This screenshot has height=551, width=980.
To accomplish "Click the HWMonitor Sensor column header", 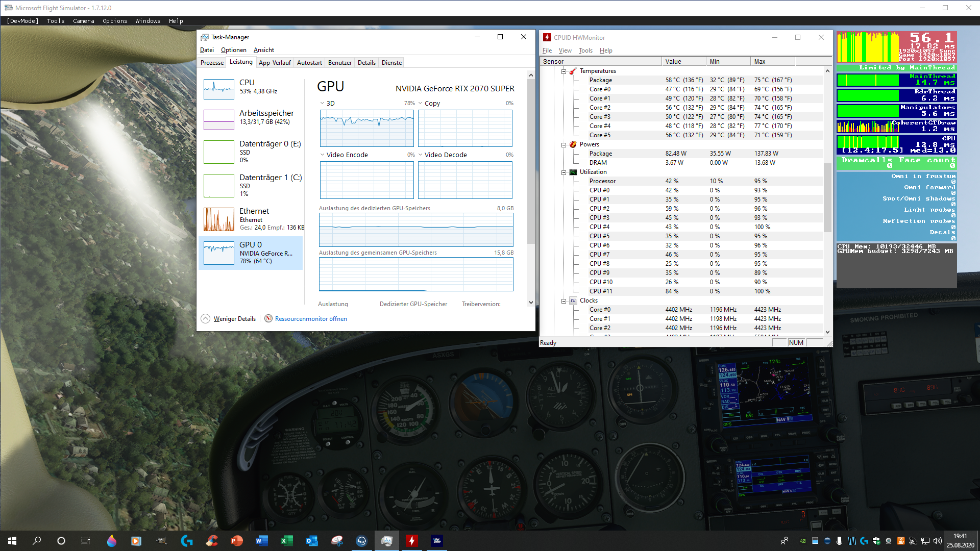I will (x=601, y=62).
